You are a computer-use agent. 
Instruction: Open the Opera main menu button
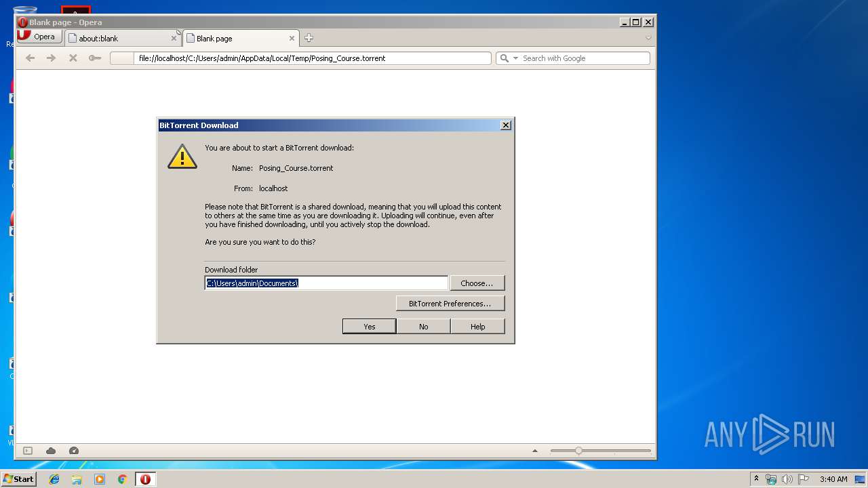(x=39, y=37)
